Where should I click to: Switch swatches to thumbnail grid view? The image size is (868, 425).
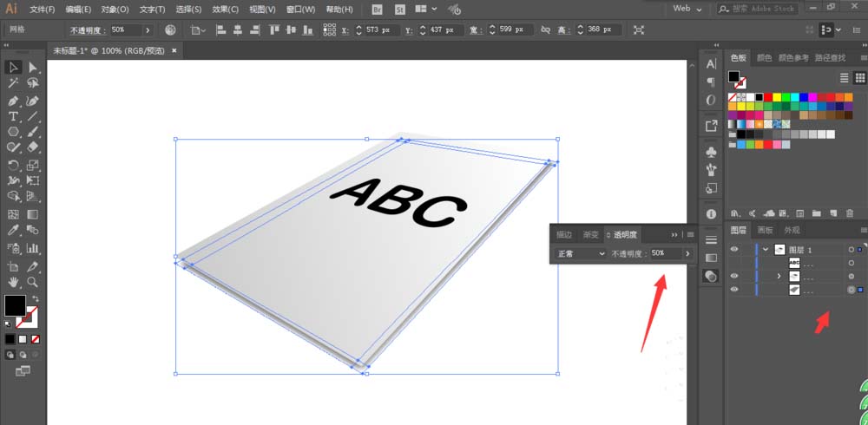(859, 78)
